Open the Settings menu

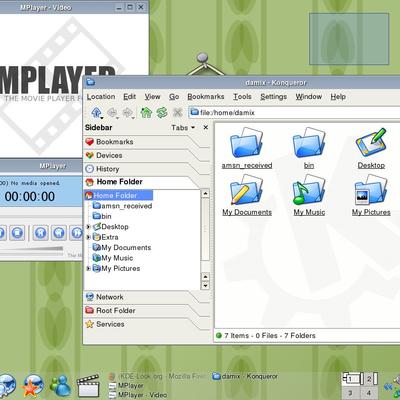[x=273, y=97]
